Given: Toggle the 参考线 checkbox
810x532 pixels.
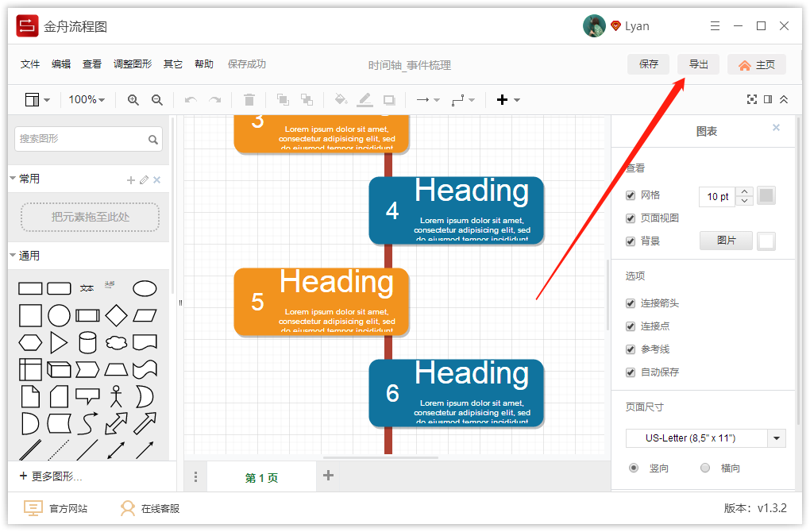Looking at the screenshot, I should coord(631,349).
